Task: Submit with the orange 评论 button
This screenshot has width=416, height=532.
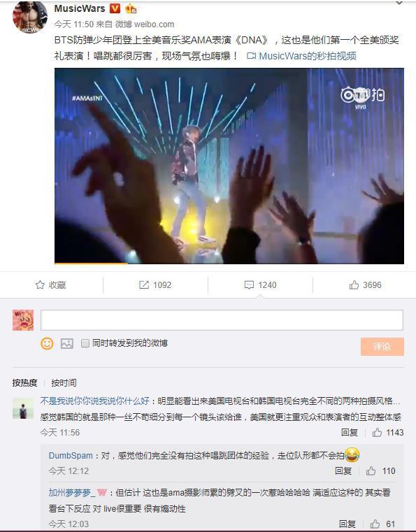Action: (382, 347)
